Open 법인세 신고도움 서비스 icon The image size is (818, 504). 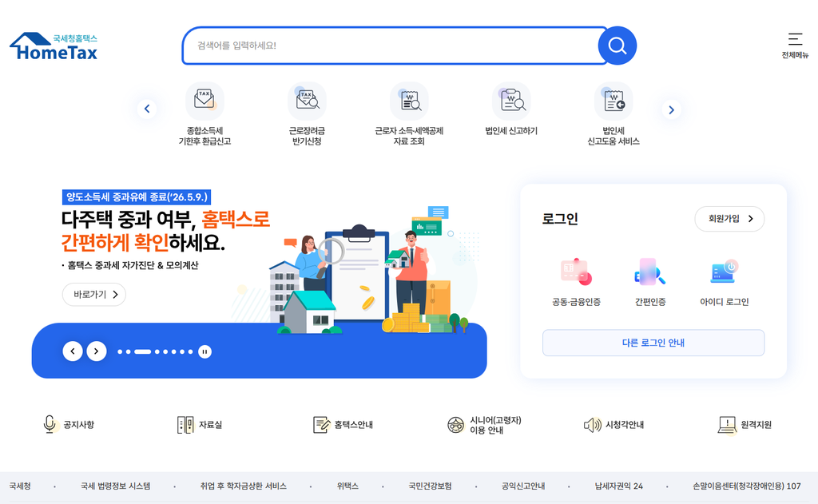[613, 113]
